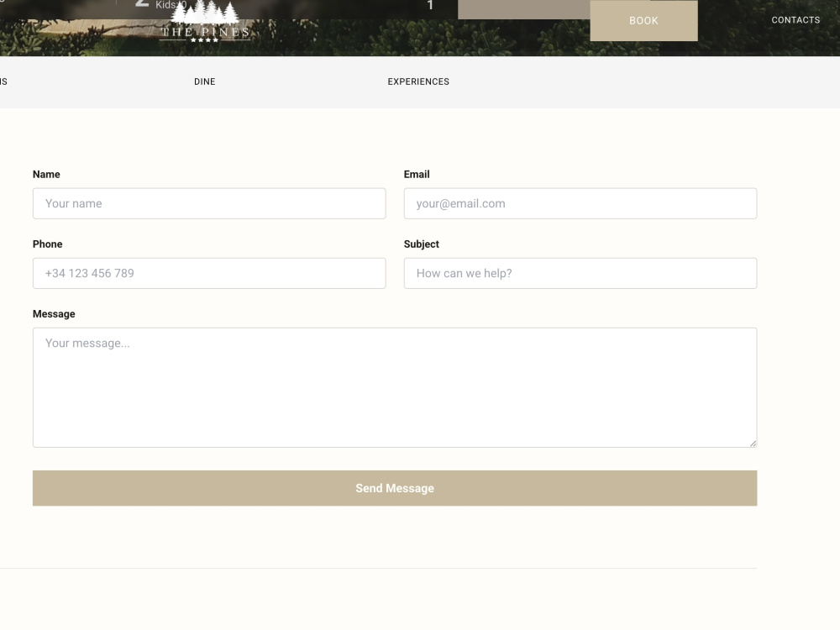Click the Name field label
The height and width of the screenshot is (630, 840).
(46, 174)
